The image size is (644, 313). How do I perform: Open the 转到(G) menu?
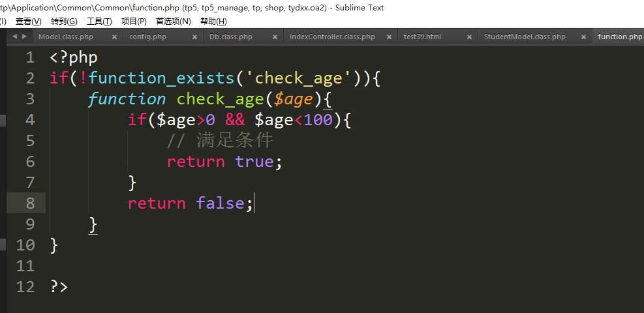coord(64,22)
